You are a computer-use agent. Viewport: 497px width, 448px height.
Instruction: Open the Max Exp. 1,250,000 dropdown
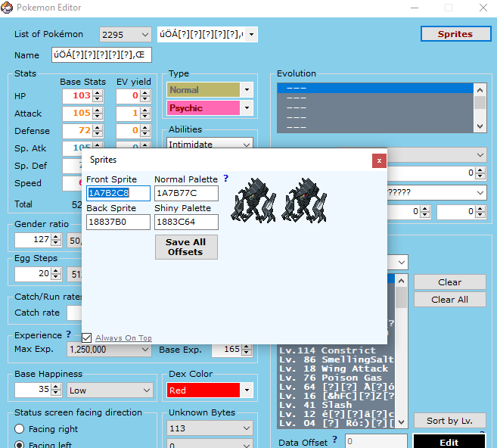tap(145, 350)
